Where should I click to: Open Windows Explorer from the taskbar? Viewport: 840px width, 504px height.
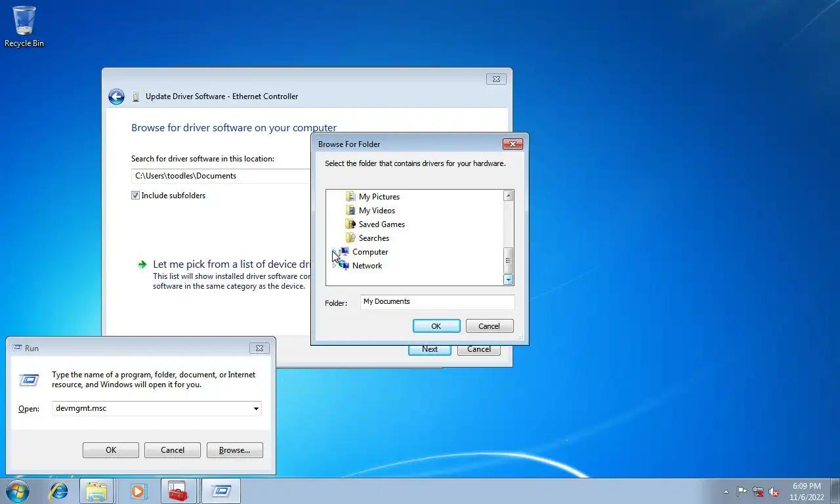click(96, 491)
